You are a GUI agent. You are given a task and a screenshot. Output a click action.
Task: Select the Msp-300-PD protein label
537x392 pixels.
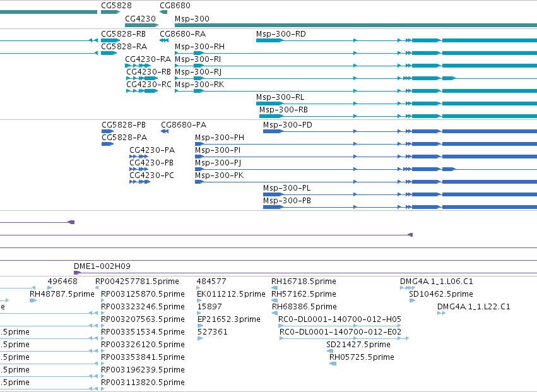point(288,125)
